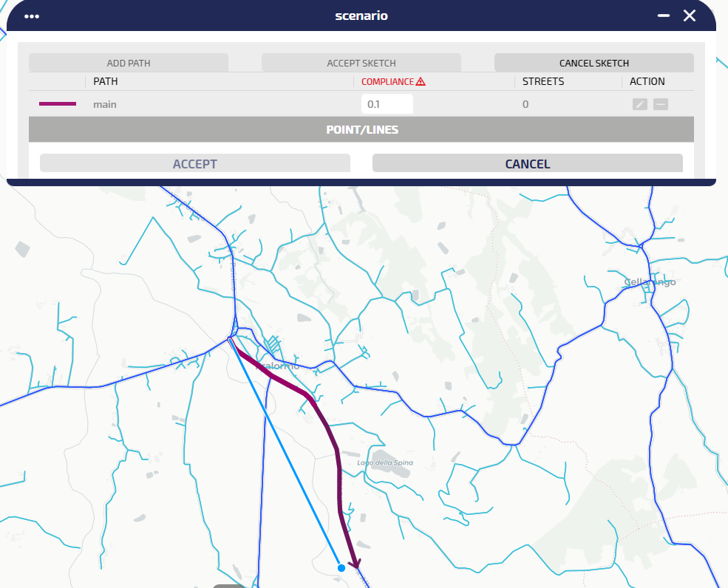The height and width of the screenshot is (588, 728).
Task: Click the purple path arrowhead on map
Action: tap(356, 564)
